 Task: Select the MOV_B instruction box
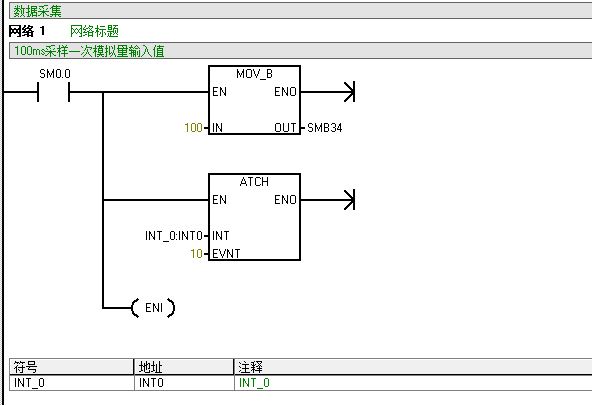(254, 100)
